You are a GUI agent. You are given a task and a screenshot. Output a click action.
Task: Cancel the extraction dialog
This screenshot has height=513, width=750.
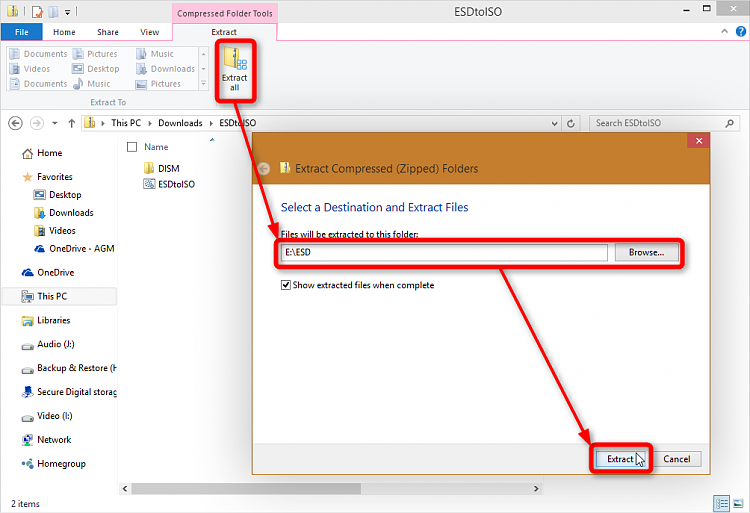coord(676,459)
